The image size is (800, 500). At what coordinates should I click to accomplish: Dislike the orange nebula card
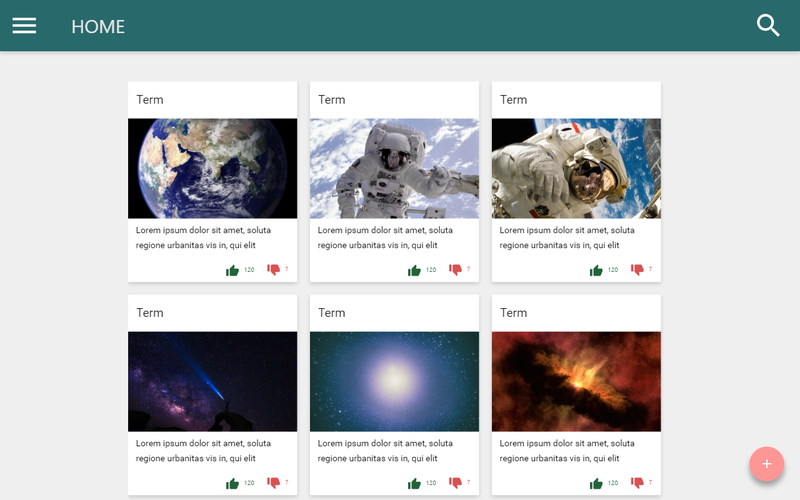click(637, 483)
